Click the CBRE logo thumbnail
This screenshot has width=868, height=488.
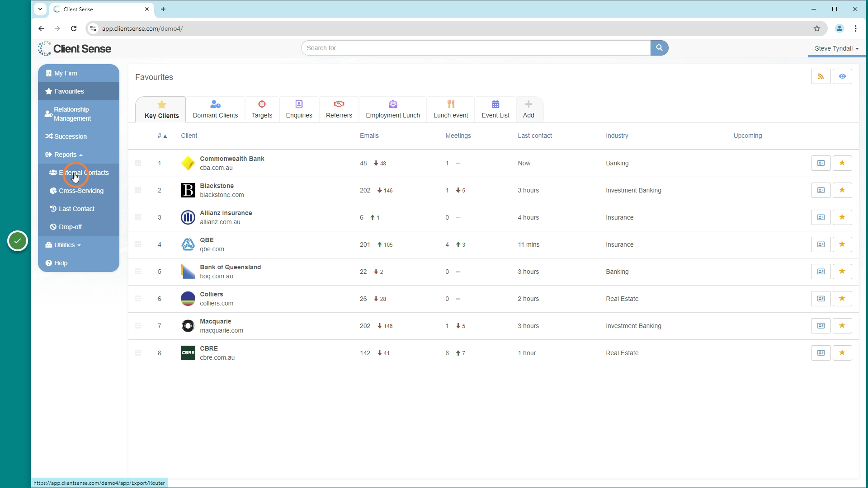(188, 353)
